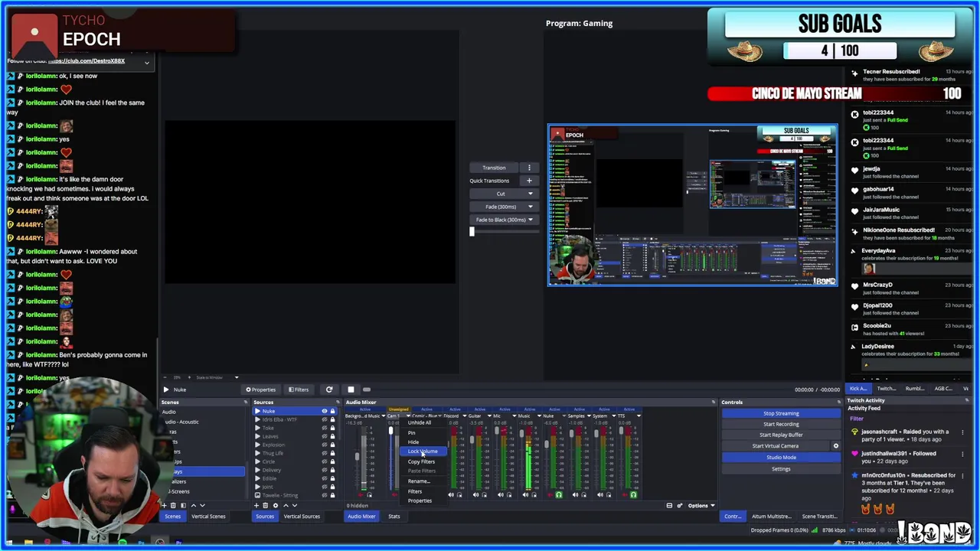Mute the Samples audio channel
This screenshot has height=551, width=980.
tap(575, 494)
